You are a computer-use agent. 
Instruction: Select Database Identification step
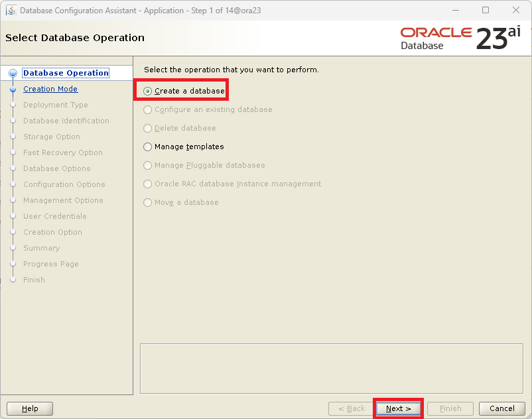[66, 121]
